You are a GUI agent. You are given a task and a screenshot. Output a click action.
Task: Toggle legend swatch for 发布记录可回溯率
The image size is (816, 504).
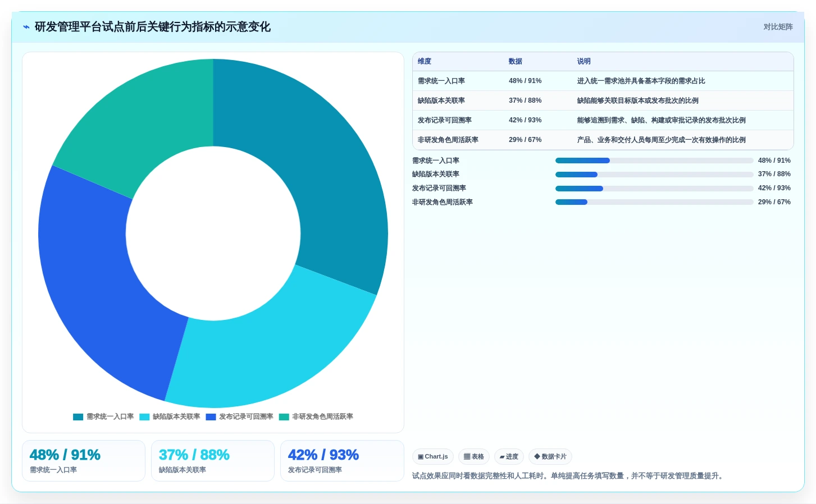pos(211,417)
